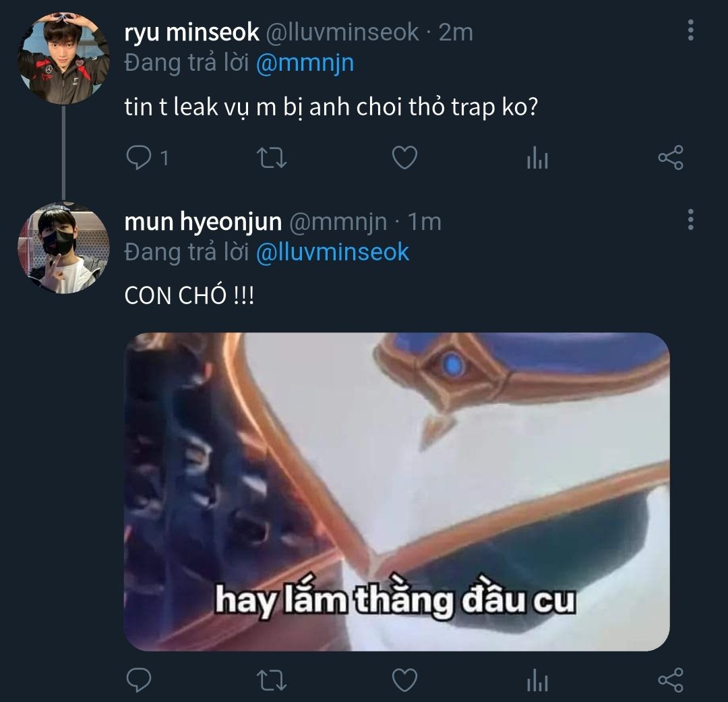Like mun hyeonjun's tweet
Screen dimensions: 728x702
(404, 680)
